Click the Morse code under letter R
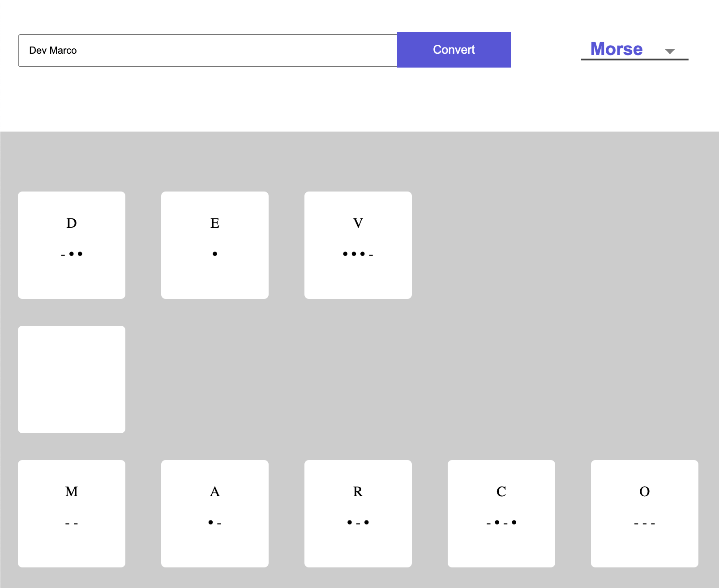Image resolution: width=719 pixels, height=588 pixels. pos(358,523)
